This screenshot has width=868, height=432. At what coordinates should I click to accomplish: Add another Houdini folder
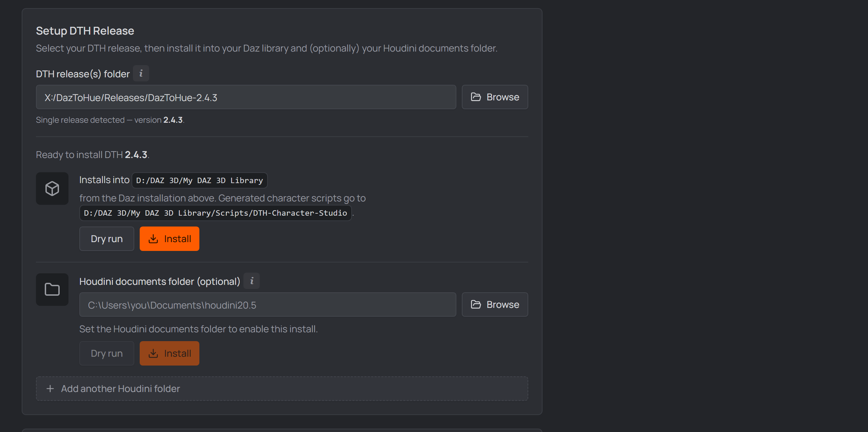282,389
